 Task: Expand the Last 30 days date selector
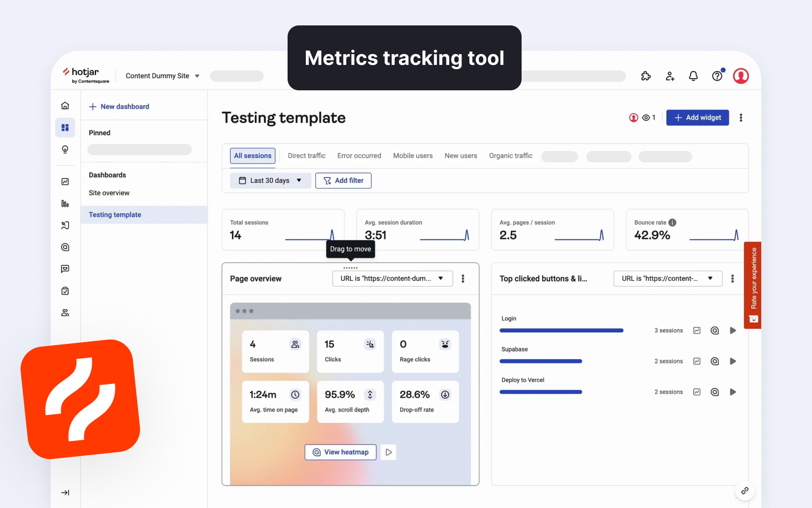click(270, 180)
